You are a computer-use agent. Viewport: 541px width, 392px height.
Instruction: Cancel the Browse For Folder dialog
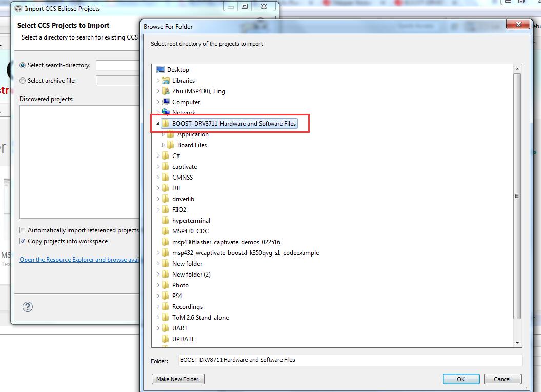pos(503,379)
